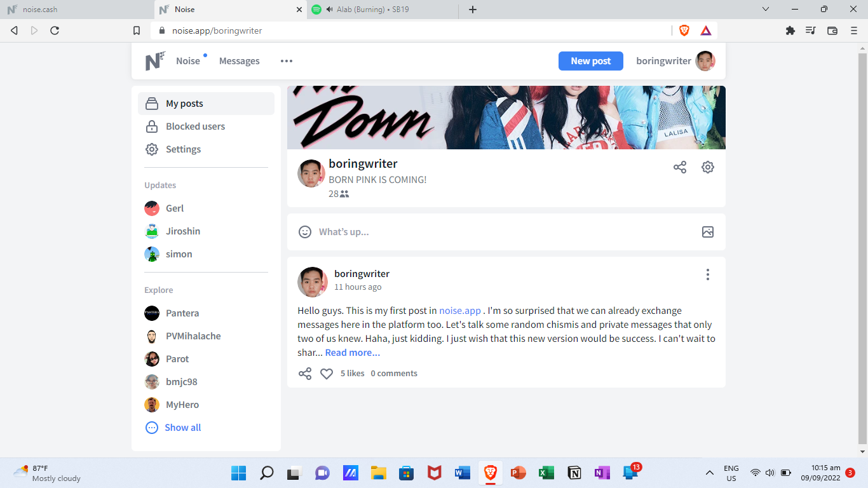Open the tab search chevron

pyautogui.click(x=766, y=10)
